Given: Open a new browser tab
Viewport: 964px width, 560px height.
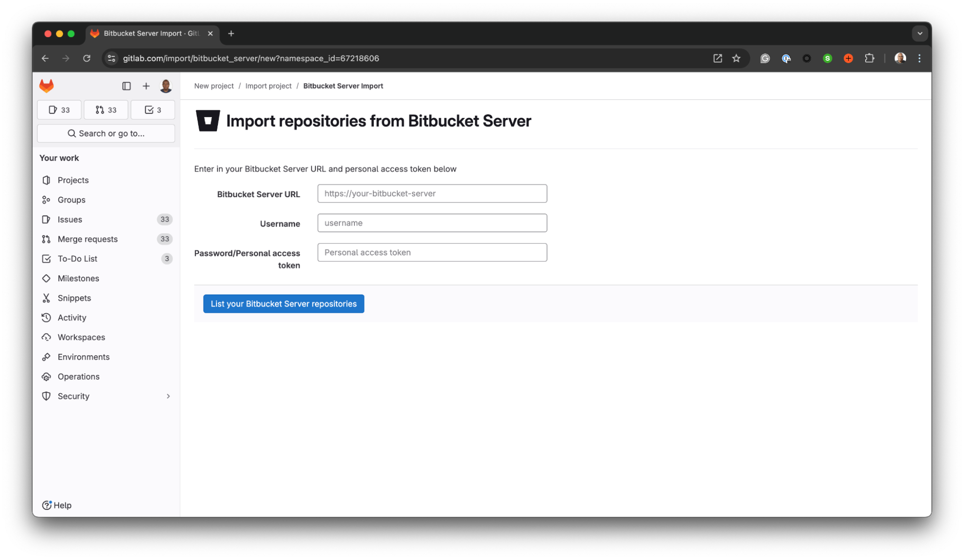Looking at the screenshot, I should pyautogui.click(x=231, y=34).
